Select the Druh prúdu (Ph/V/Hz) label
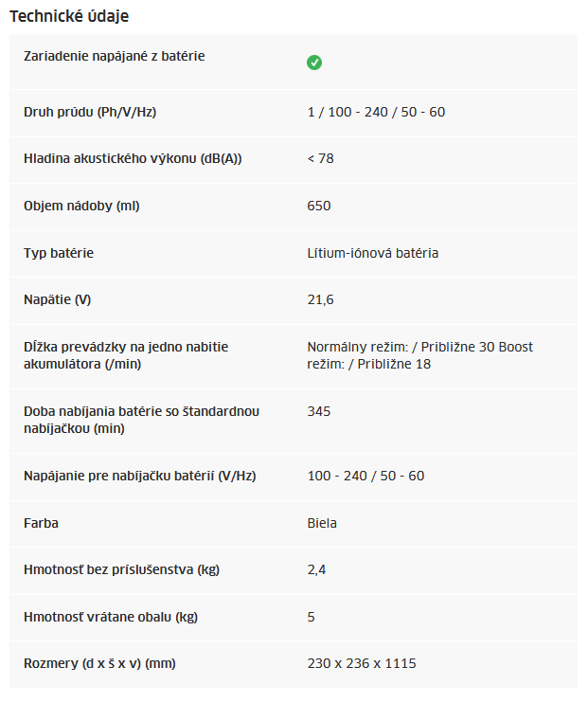588x703 pixels. click(x=90, y=112)
